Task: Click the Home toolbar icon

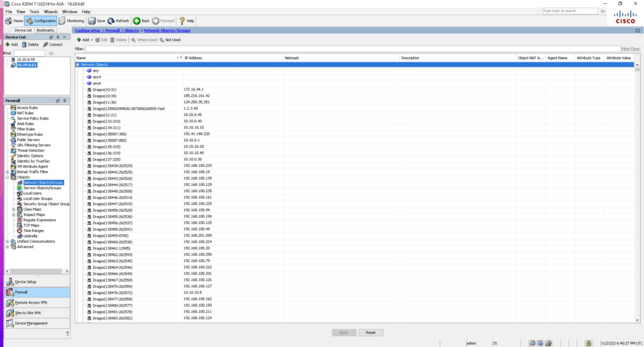Action: click(x=14, y=21)
